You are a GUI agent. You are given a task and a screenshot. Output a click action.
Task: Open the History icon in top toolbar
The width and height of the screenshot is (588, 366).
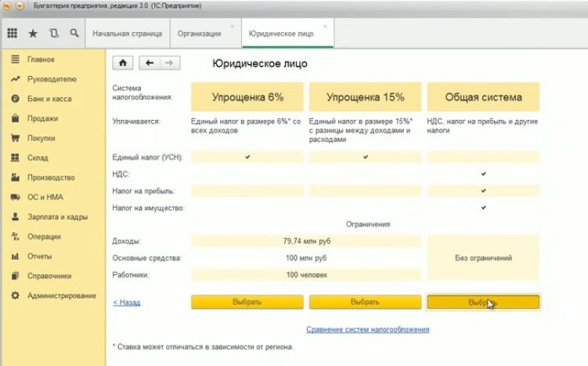tap(53, 34)
